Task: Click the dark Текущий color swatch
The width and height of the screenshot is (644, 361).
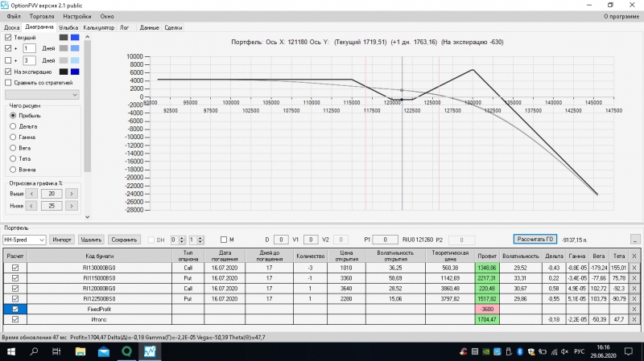Action: point(64,37)
